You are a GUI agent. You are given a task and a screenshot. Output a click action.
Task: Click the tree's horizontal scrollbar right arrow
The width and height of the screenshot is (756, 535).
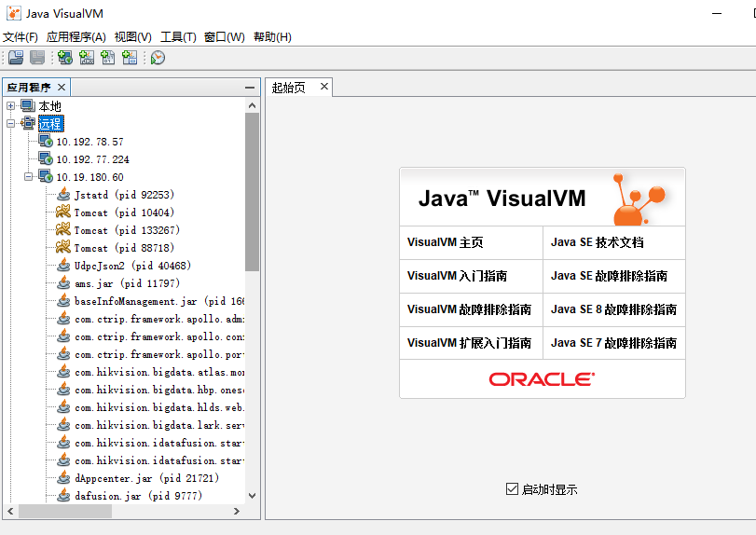pyautogui.click(x=236, y=511)
